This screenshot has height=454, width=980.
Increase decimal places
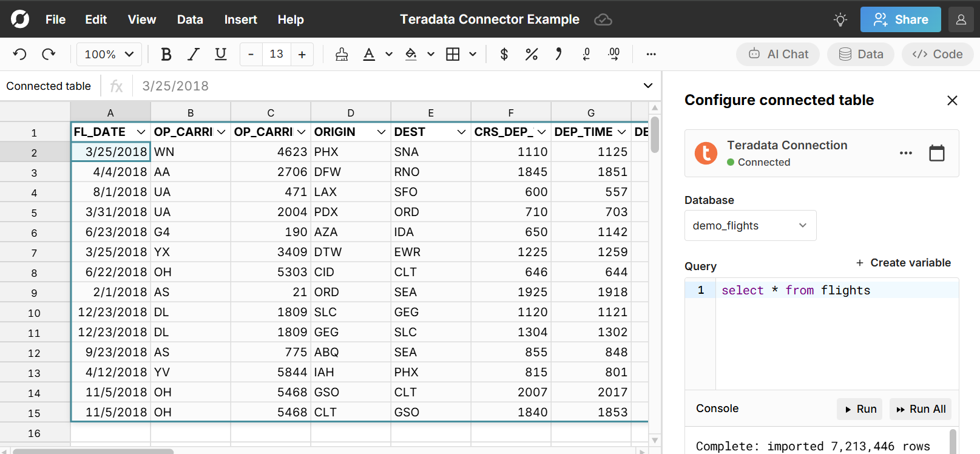click(x=614, y=54)
